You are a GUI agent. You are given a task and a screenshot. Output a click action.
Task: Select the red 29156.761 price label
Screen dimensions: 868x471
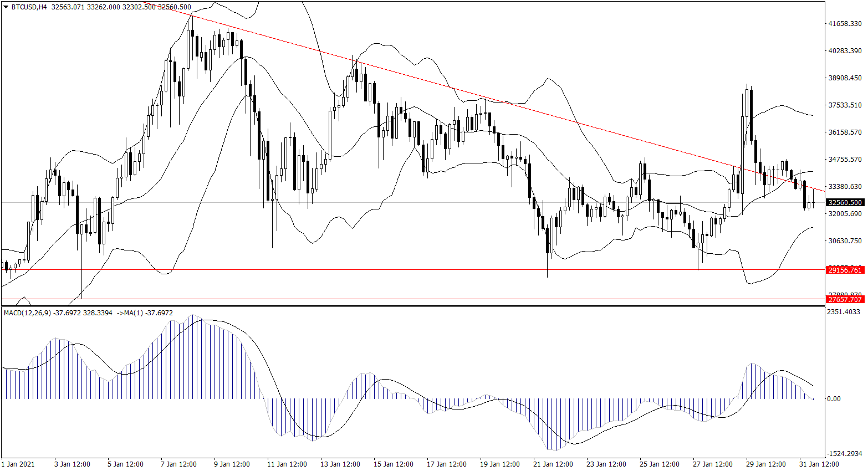844,270
